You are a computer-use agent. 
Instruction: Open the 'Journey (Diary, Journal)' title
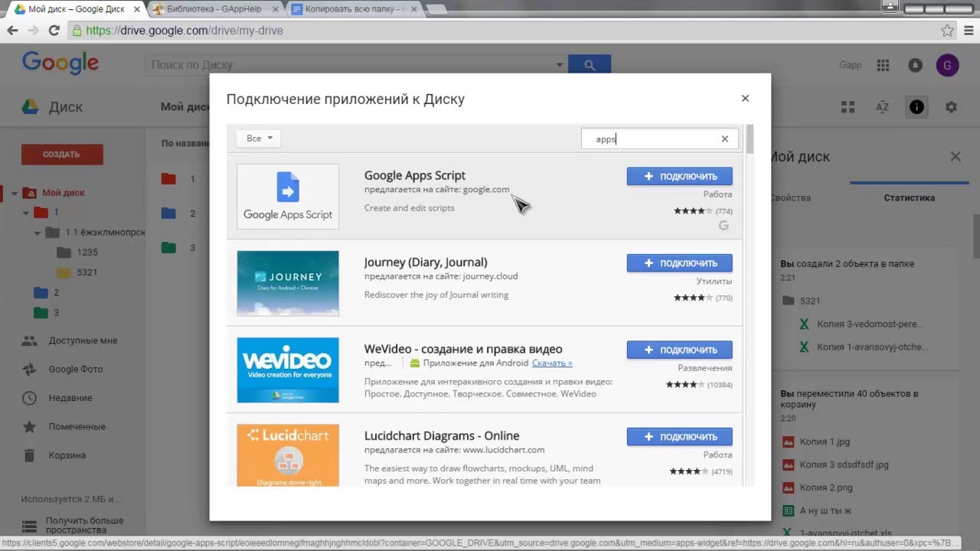click(426, 262)
